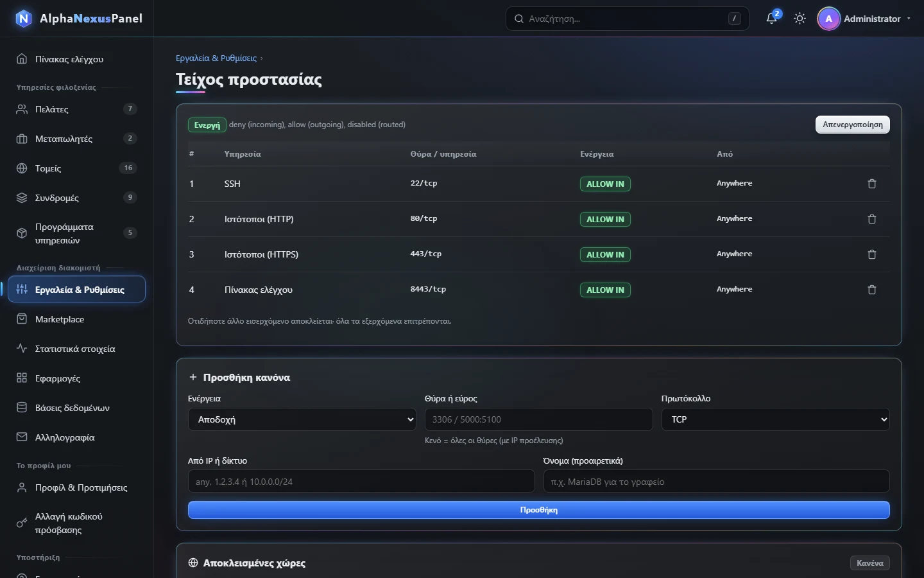
Task: Click the blue Προσθήκη button
Action: tap(539, 510)
